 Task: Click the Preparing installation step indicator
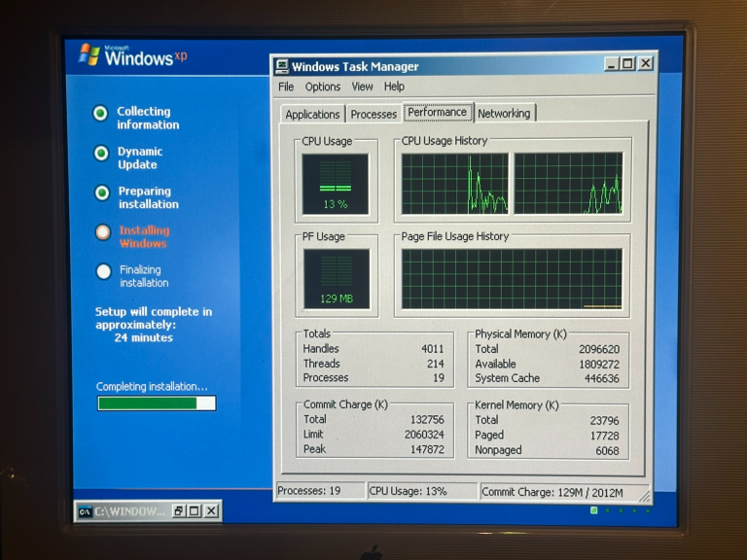tap(102, 192)
